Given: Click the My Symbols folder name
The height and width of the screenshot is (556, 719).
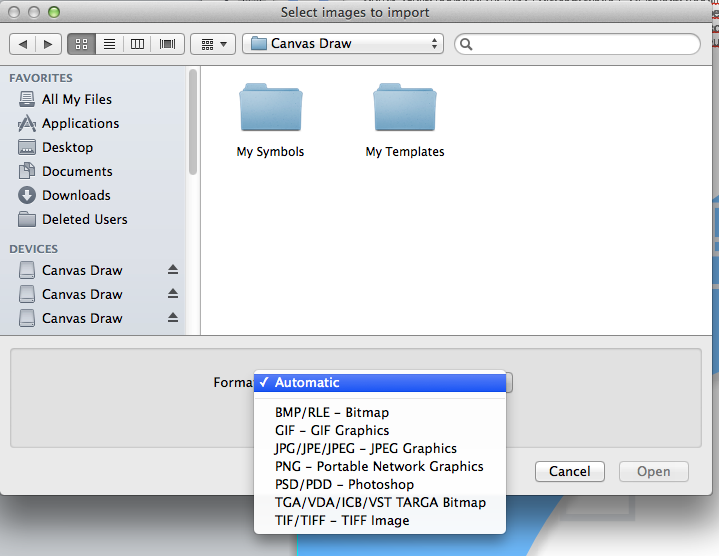Looking at the screenshot, I should click(x=270, y=152).
